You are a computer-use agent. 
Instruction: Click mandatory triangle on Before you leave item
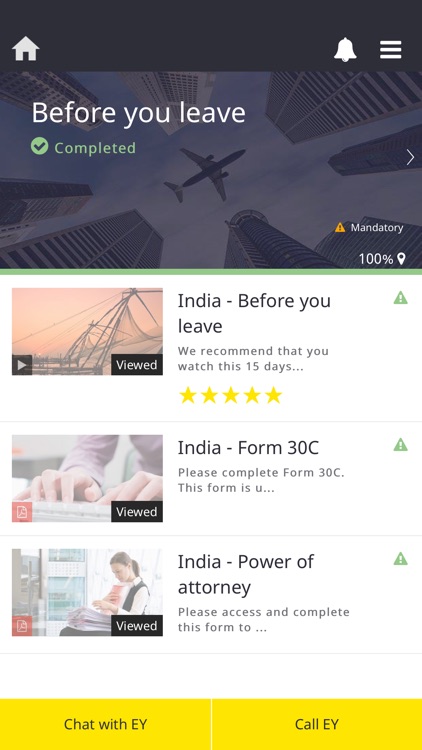coord(400,298)
